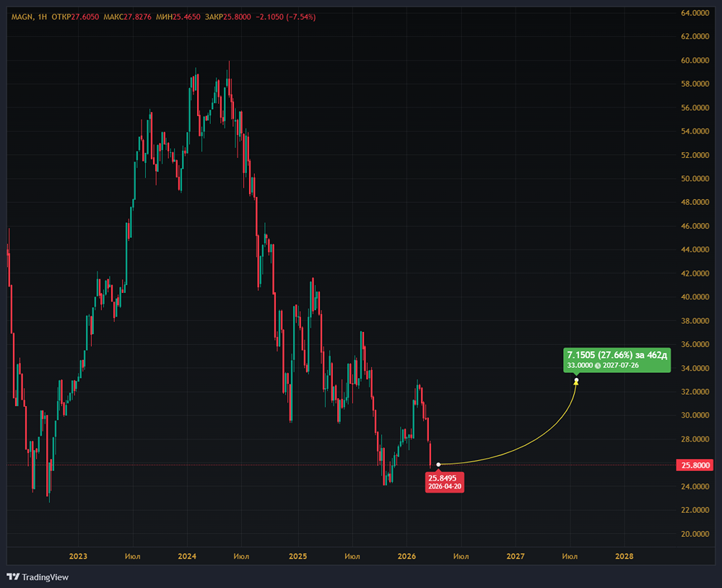
Task: Click the current price 25.8000 axis tag
Action: point(695,465)
